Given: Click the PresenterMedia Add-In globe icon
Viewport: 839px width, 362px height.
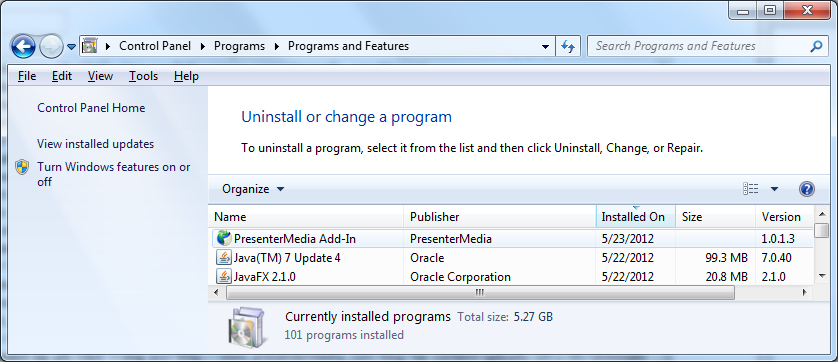Looking at the screenshot, I should (224, 238).
